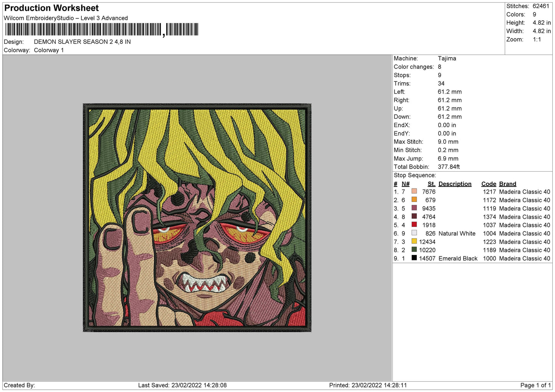Click the Code column header
Viewport: 555px width, 392px height.
489,184
